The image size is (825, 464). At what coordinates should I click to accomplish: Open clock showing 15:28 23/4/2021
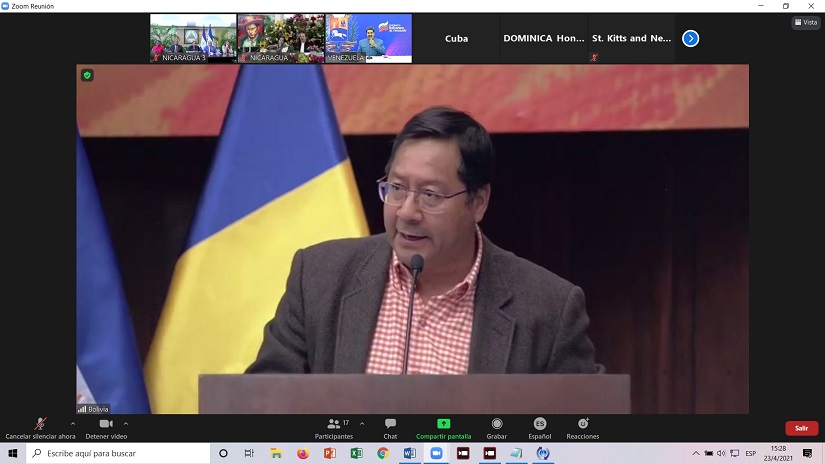pyautogui.click(x=778, y=453)
